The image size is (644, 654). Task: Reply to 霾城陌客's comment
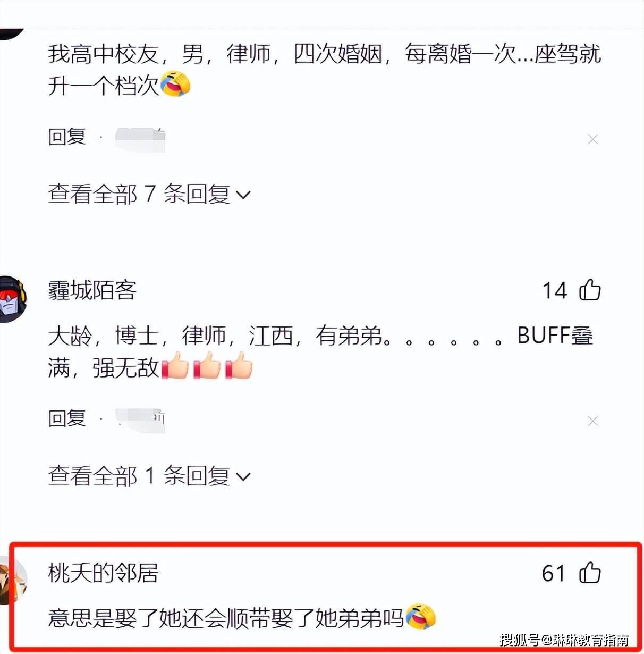point(67,419)
